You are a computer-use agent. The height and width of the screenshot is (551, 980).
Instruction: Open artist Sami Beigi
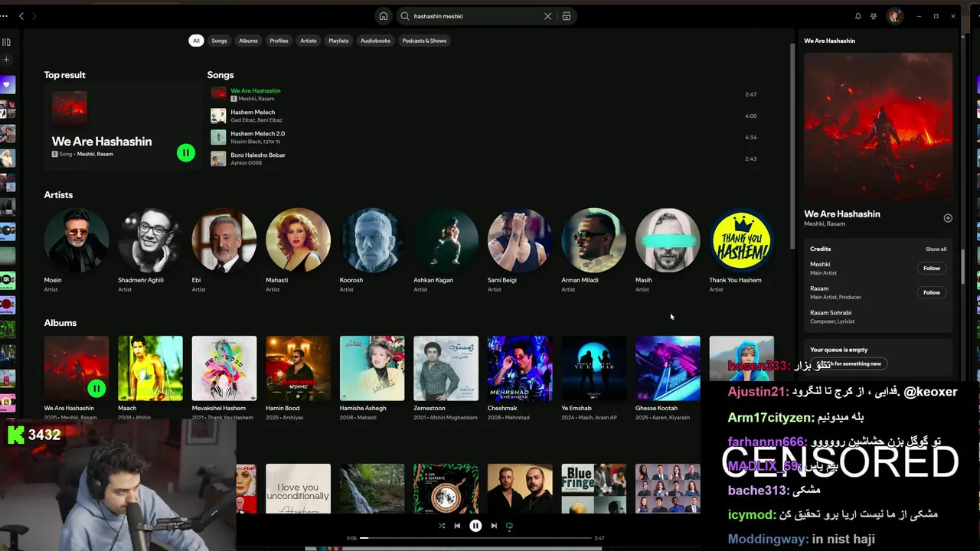519,240
